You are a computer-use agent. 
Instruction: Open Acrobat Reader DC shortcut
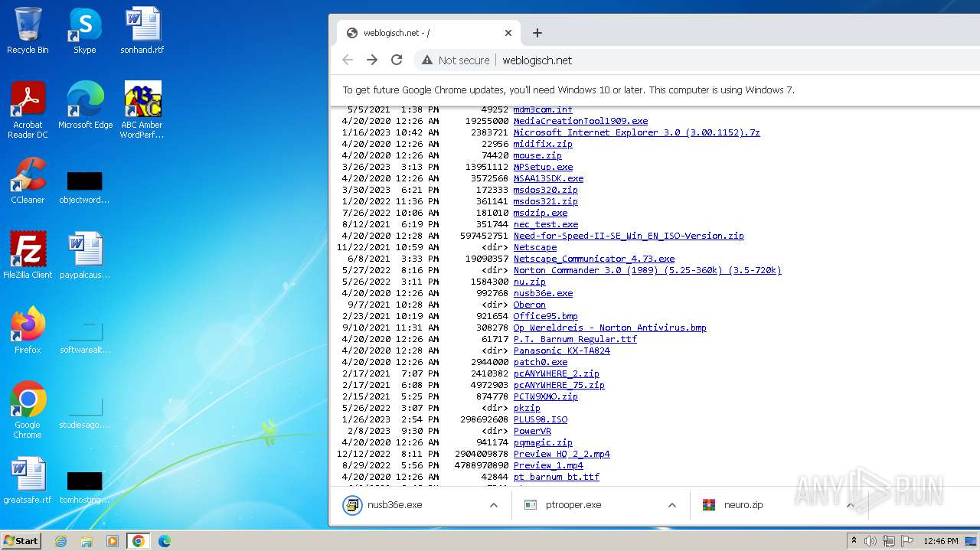[28, 110]
